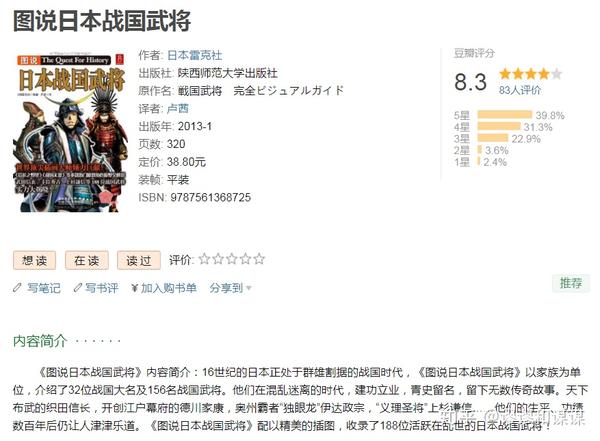
Task: Rate the book five stars
Action: 259,259
